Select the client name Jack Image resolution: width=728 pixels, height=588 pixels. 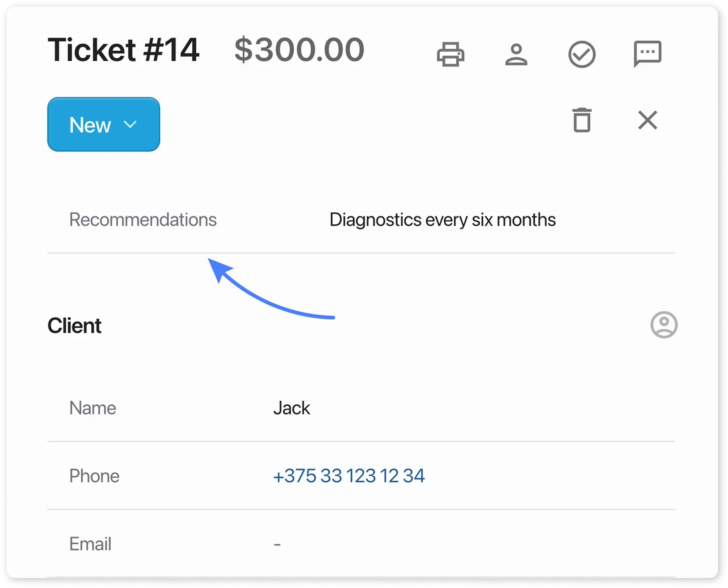pos(292,408)
